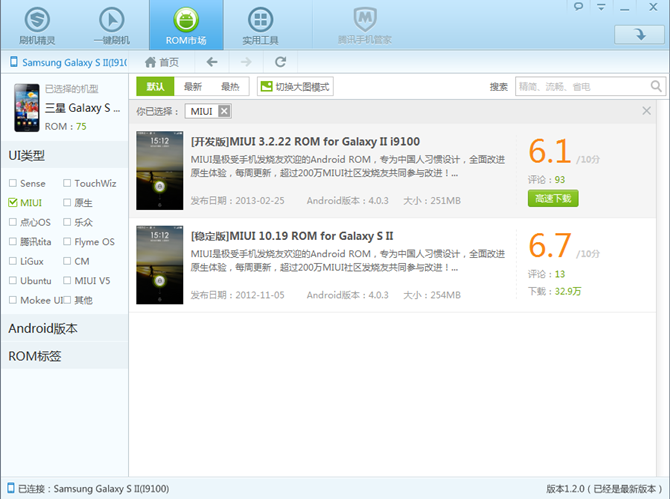Check the MIUI V5 UI type
This screenshot has width=670, height=499.
pos(67,281)
